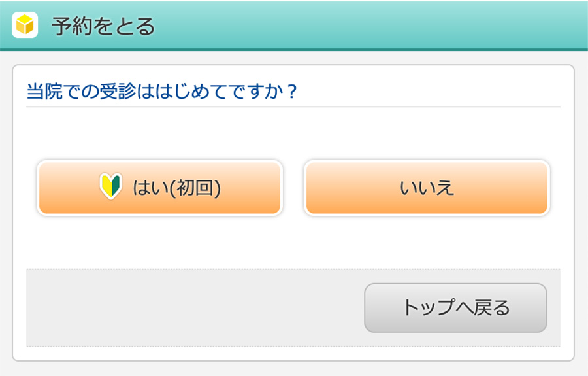Viewport: 588px width, 376px height.
Task: Answer no to first-visit question
Action: [x=427, y=188]
